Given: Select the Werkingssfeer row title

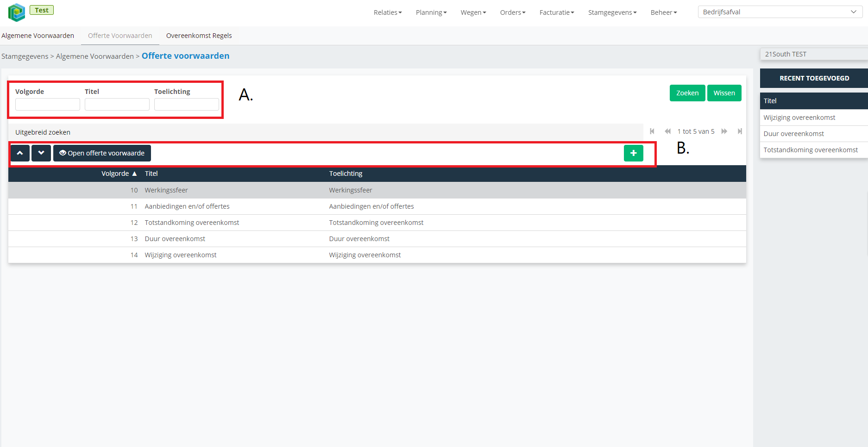Looking at the screenshot, I should [x=166, y=190].
